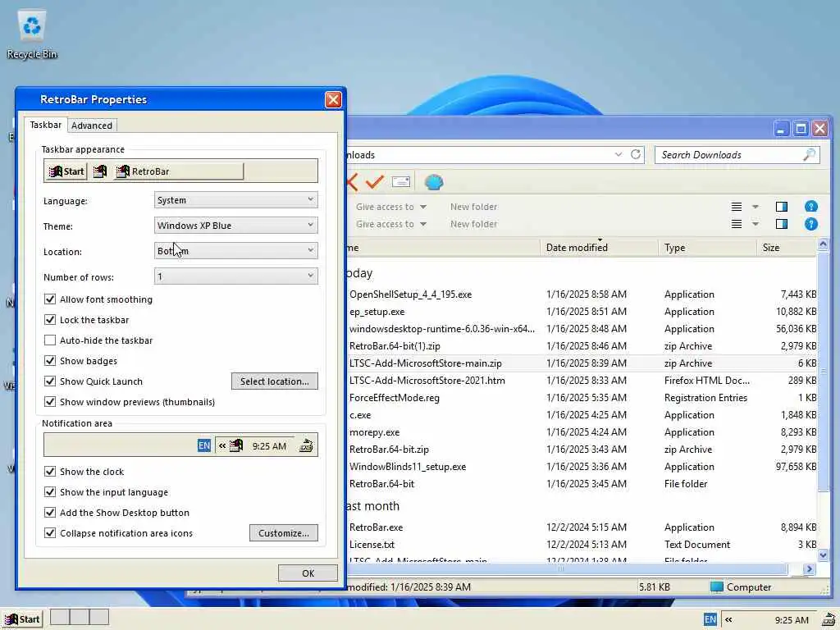Screen dimensions: 840x630
Task: Click the 9:25 AM clock on the bottom taskbar
Action: (792, 620)
